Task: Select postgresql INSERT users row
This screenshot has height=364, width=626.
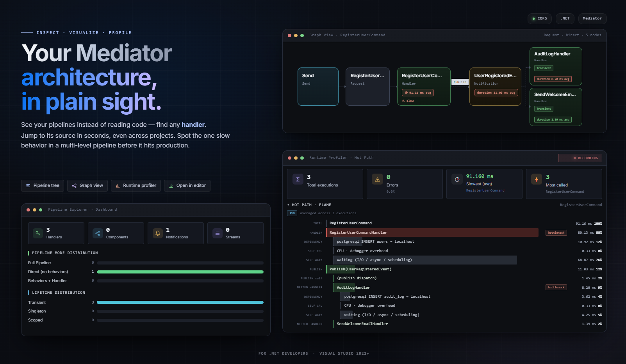Action: coord(444,242)
